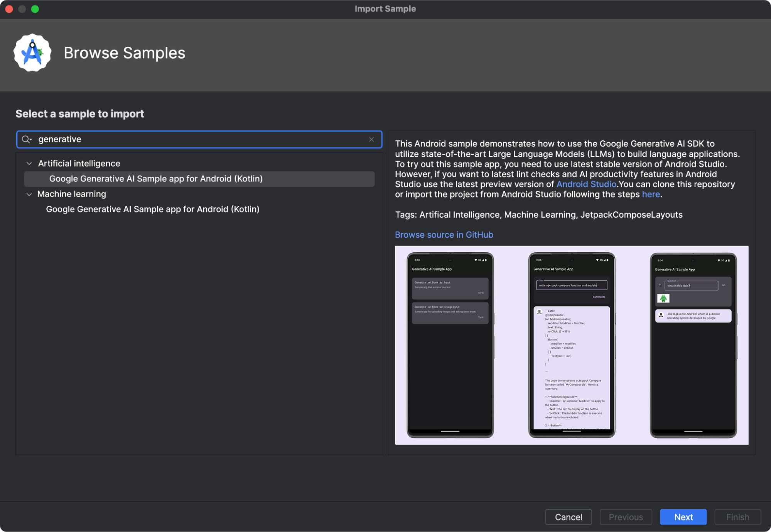This screenshot has height=532, width=771.
Task: Click the red close window button
Action: 9,9
